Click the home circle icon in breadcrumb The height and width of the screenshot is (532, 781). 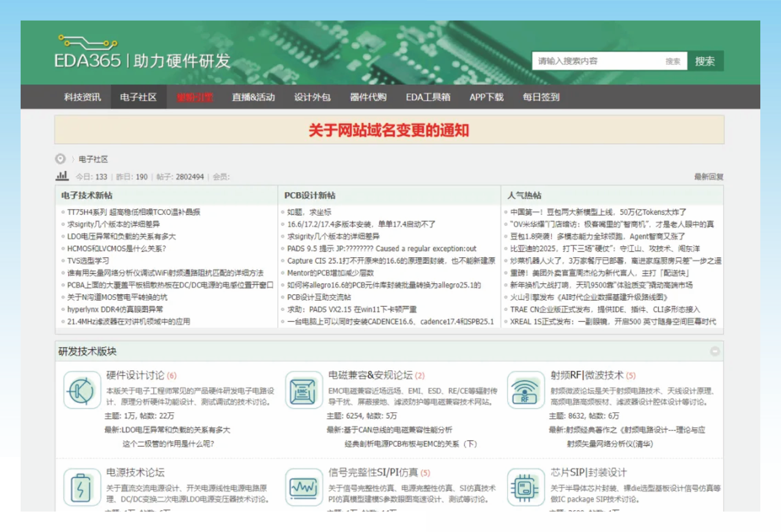(x=60, y=159)
